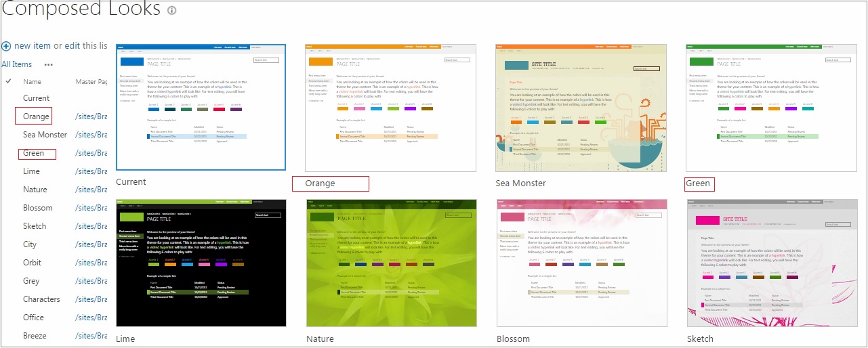868x348 pixels.
Task: Open the Sketch item in the Name column
Action: click(35, 226)
